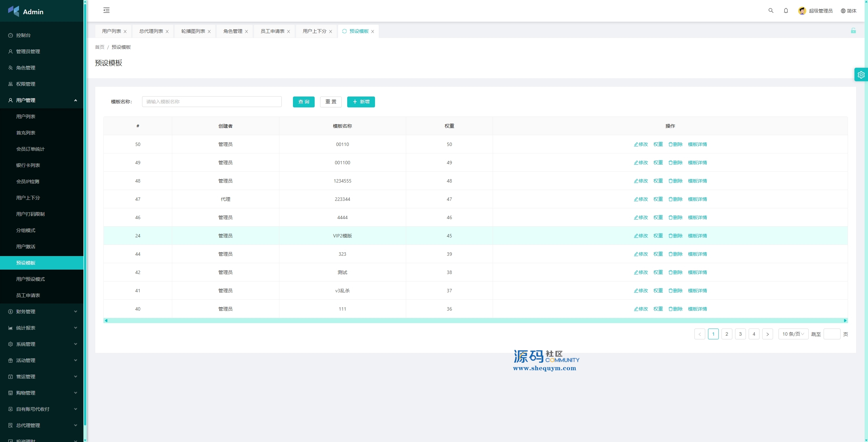Click 模板详情 for the VIP2模版 row
Screen dimensions: 868x442
[x=697, y=236]
